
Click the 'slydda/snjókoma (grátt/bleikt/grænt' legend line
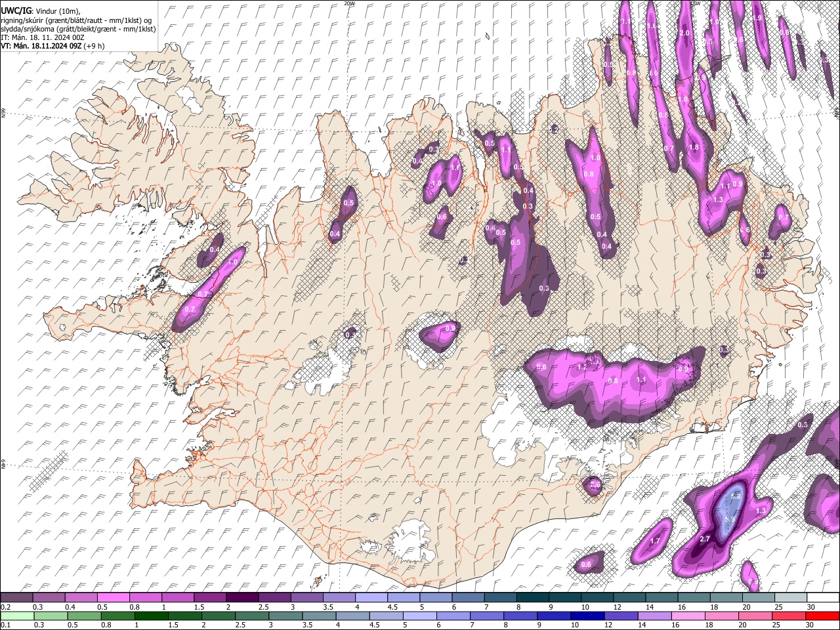pos(78,29)
